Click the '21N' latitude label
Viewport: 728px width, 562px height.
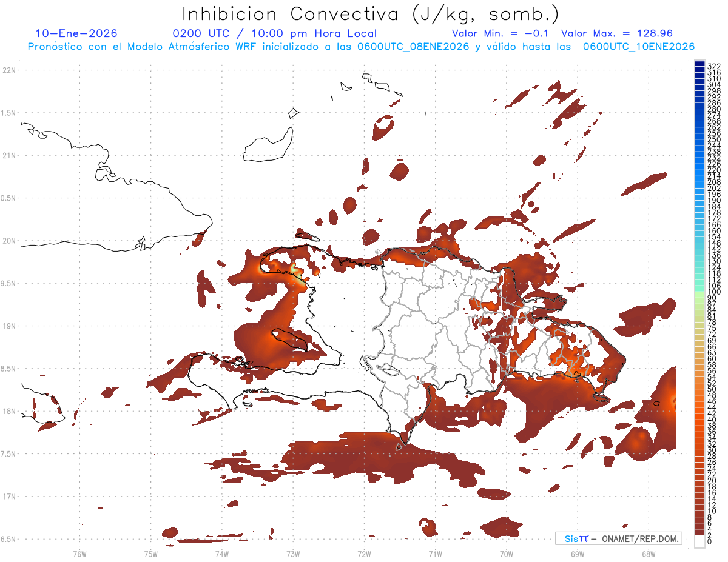pos(10,156)
